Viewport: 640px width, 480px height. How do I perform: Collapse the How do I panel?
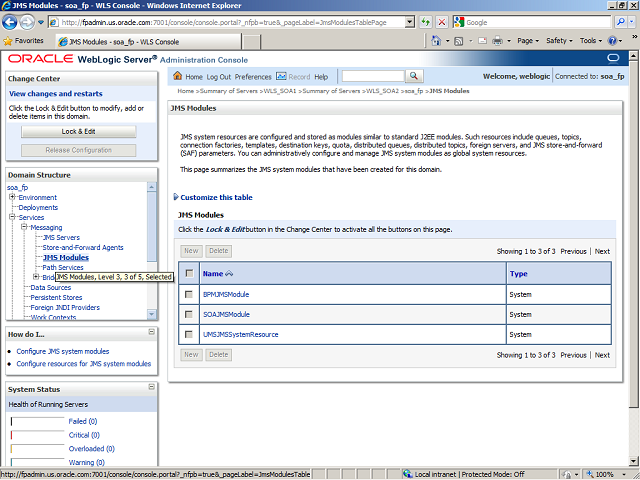[150, 333]
